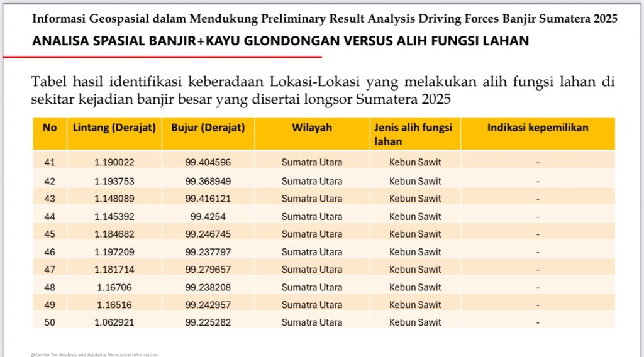Select the longitude value 99.4254
644x357 pixels.
(x=208, y=217)
